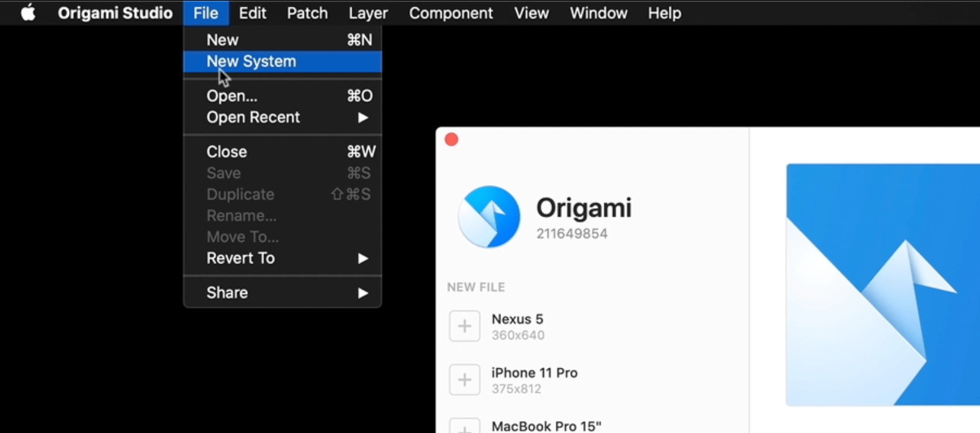
Task: Click the plus icon next to Nexus 5
Action: pyautogui.click(x=465, y=326)
